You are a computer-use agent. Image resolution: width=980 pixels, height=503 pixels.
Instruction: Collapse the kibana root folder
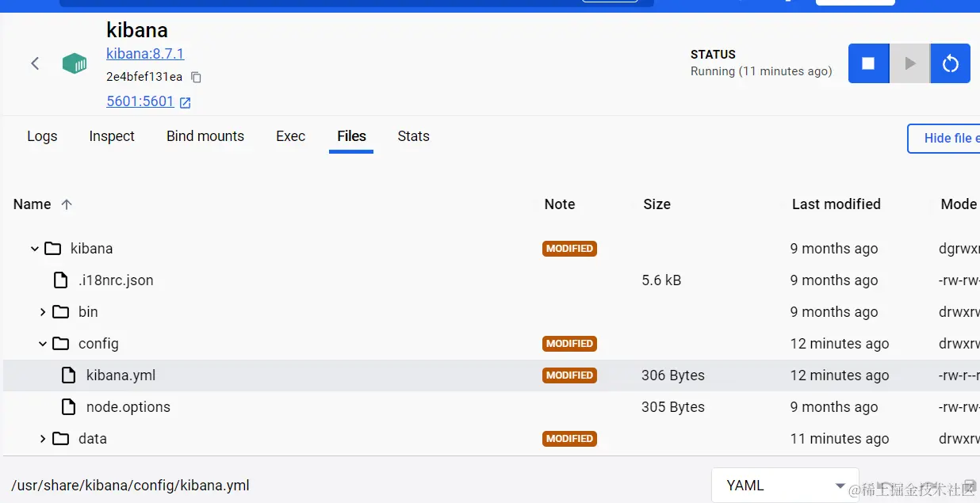pyautogui.click(x=35, y=249)
